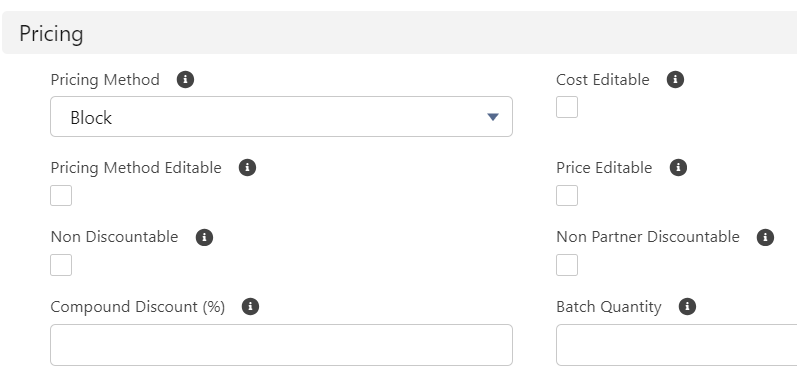797x385 pixels.
Task: Enable the Non Partner Discountable checkbox
Action: pyautogui.click(x=567, y=265)
